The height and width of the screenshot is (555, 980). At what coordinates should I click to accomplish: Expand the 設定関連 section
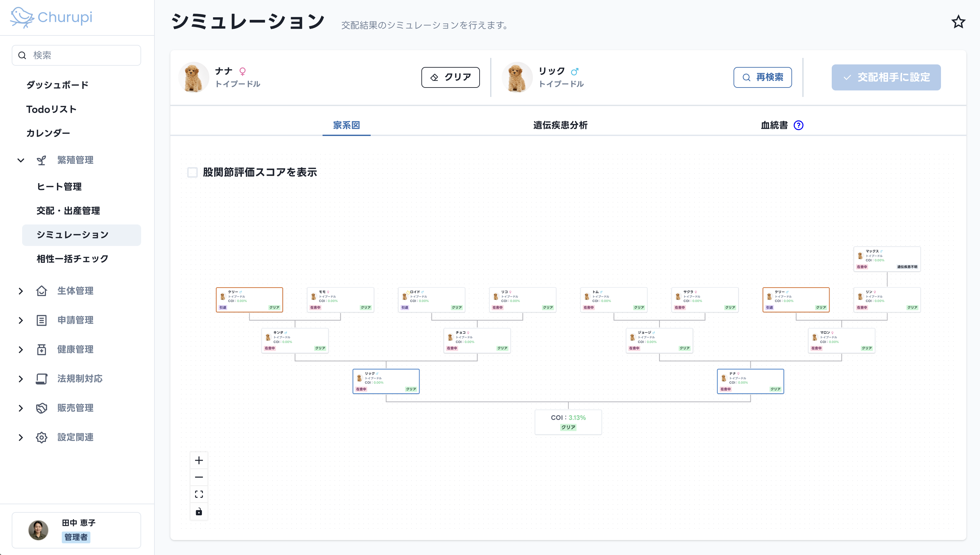(20, 437)
